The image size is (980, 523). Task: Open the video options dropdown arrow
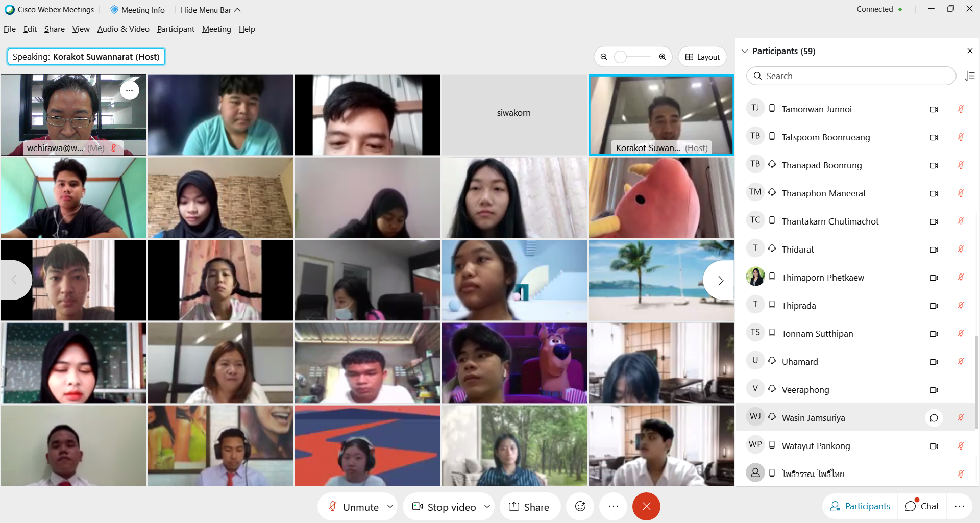click(x=487, y=507)
